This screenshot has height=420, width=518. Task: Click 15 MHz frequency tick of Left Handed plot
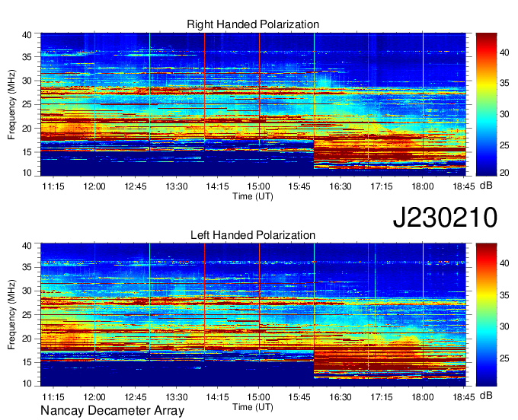click(x=27, y=363)
